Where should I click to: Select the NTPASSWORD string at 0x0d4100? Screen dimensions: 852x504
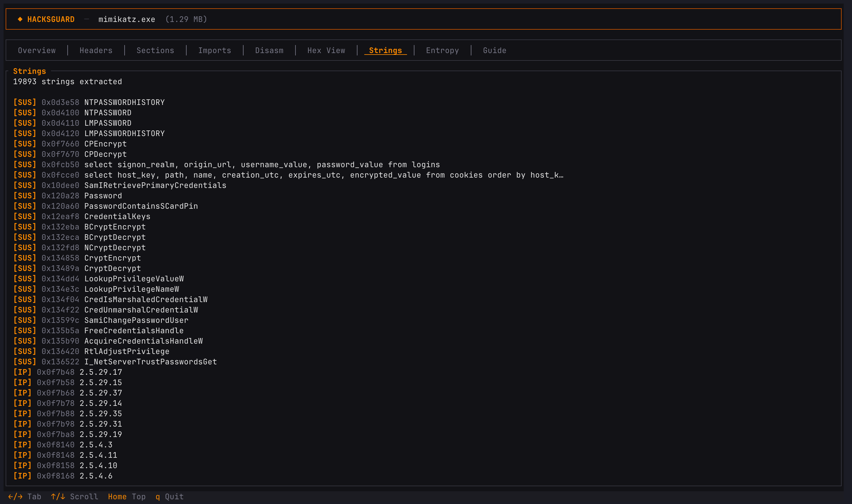(72, 113)
